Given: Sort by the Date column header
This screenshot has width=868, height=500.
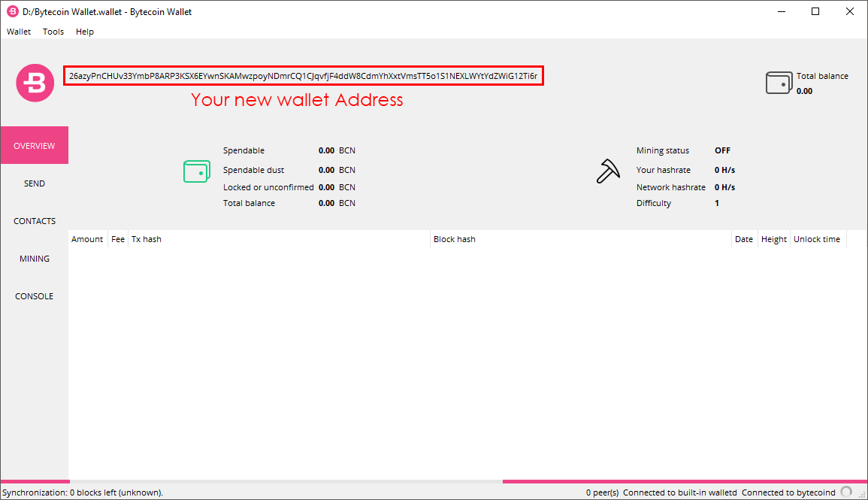Looking at the screenshot, I should 744,239.
